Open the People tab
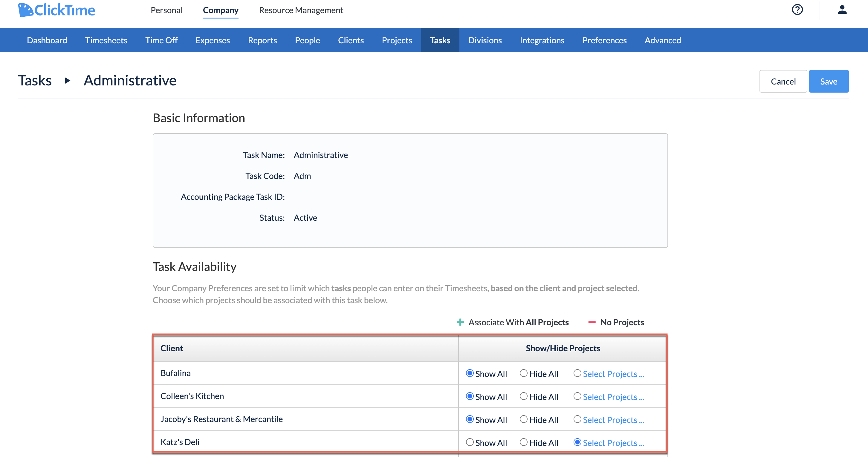 point(307,40)
